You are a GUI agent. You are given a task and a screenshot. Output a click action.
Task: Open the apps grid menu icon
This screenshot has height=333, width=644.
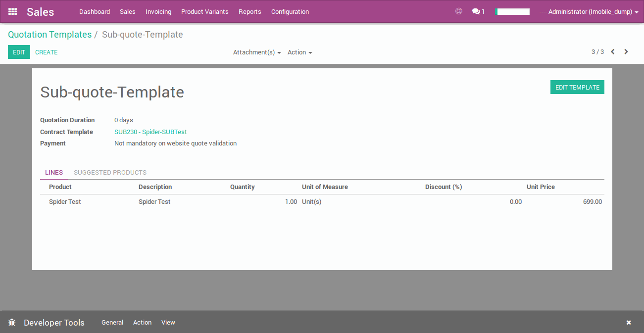coord(12,11)
